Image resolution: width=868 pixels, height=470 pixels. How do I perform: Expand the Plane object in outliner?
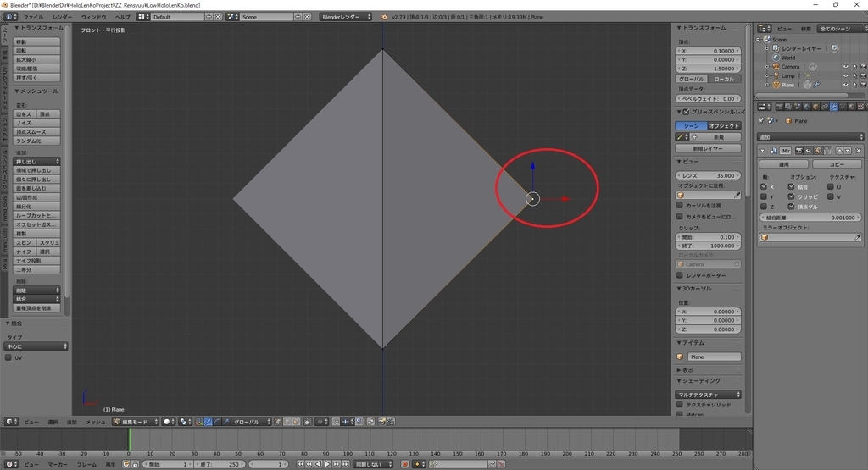click(x=766, y=85)
